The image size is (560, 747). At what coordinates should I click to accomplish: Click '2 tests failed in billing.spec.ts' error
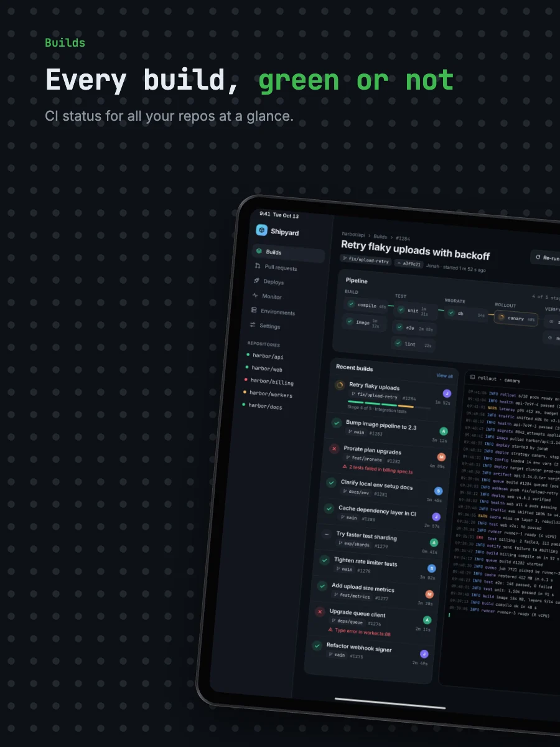click(377, 469)
